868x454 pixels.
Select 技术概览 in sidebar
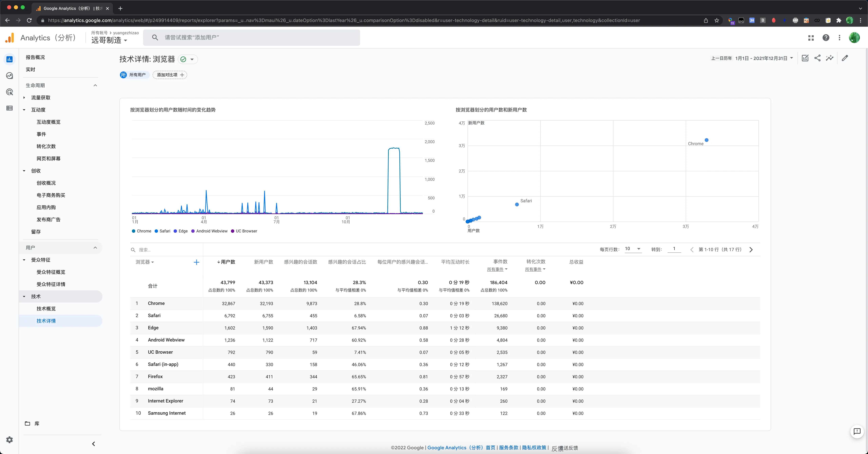tap(46, 308)
